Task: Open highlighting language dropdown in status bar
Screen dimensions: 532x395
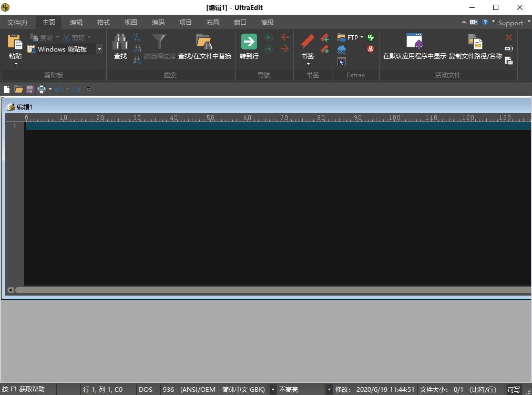Action: point(329,389)
